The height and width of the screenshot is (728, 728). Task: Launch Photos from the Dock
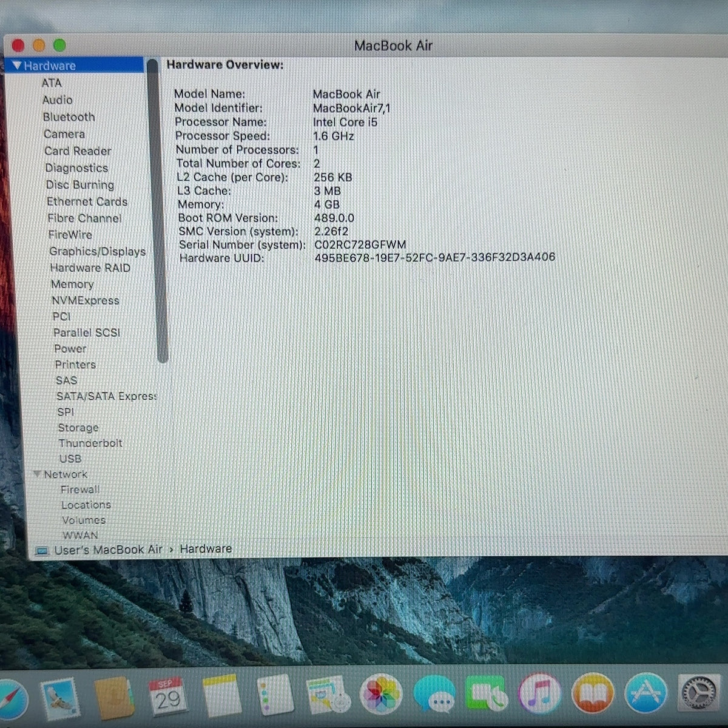click(x=381, y=694)
